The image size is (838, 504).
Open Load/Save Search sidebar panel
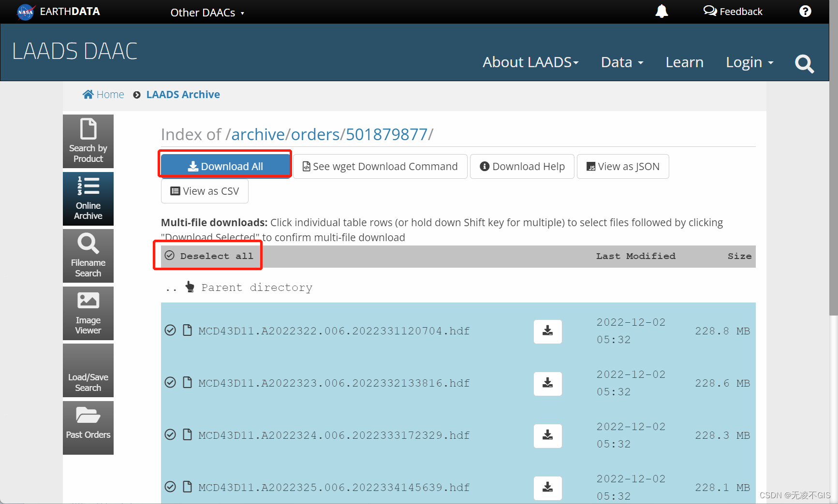[x=88, y=370]
